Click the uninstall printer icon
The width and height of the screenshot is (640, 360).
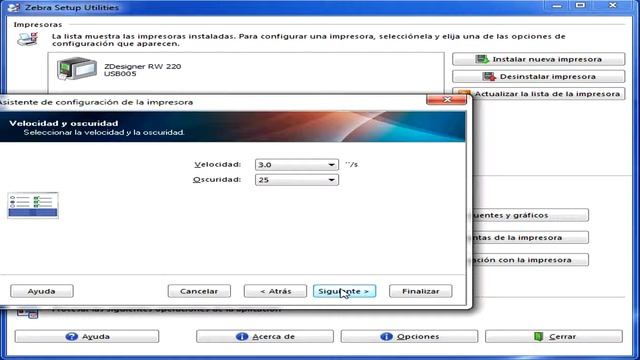coord(489,76)
